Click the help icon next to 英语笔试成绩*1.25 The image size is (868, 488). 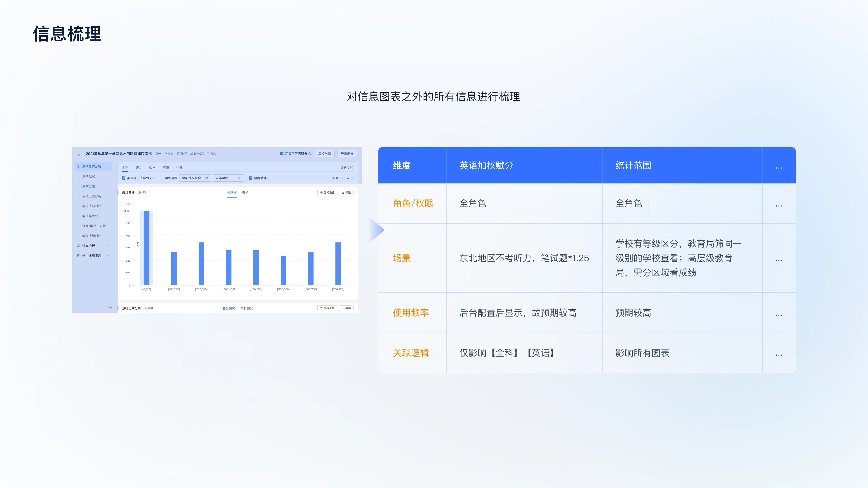click(156, 178)
